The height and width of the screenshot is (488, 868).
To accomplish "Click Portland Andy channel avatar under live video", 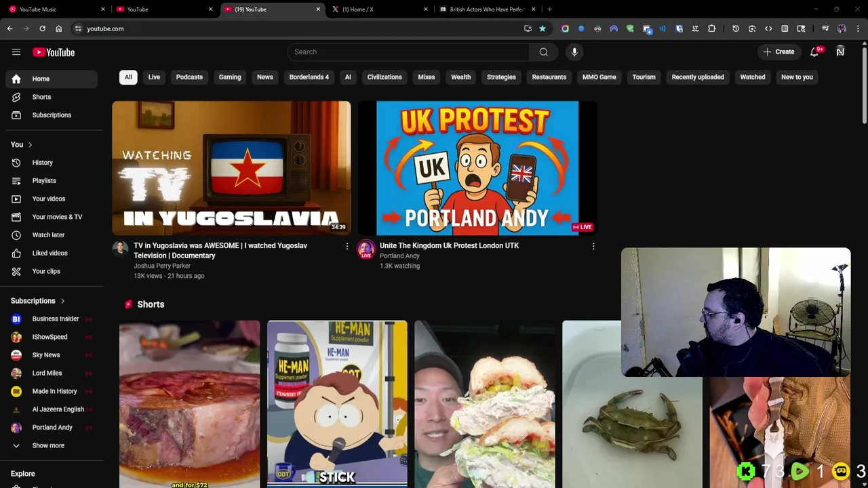I will [x=366, y=249].
